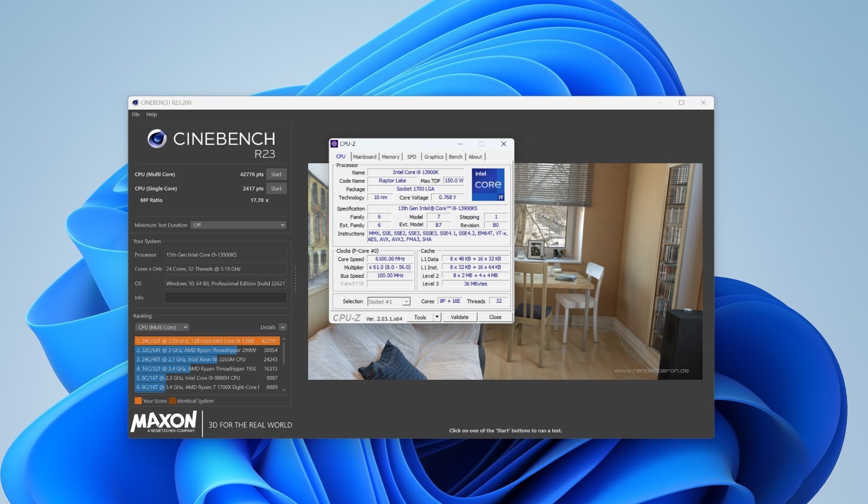868x504 pixels.
Task: Click the Intel Core i9 badge in CPU-Z
Action: tap(488, 184)
